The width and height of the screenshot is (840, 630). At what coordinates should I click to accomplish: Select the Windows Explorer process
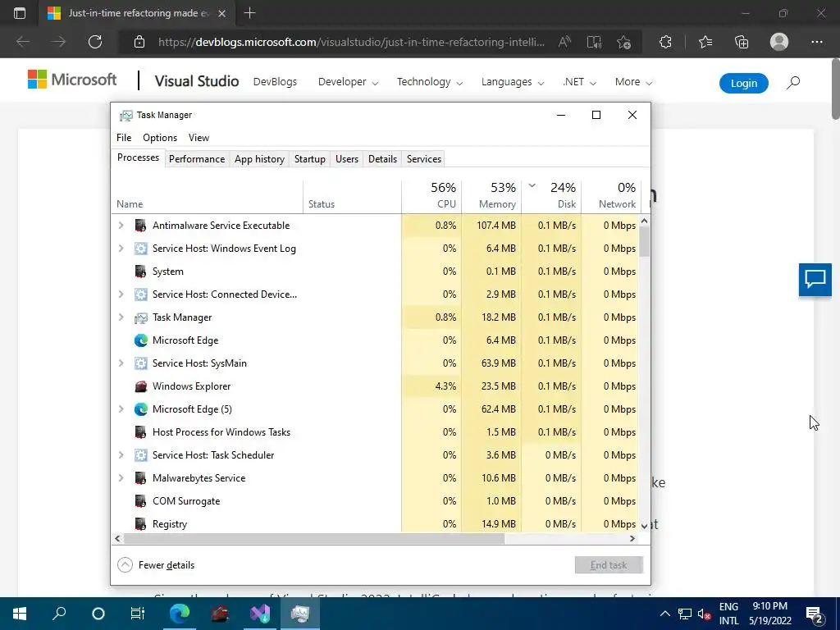point(375,386)
